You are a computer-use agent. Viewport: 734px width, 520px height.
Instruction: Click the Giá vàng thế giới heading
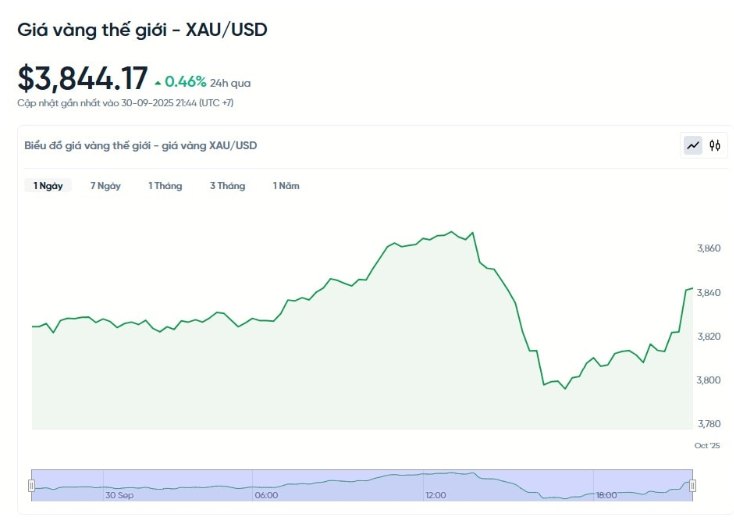142,30
